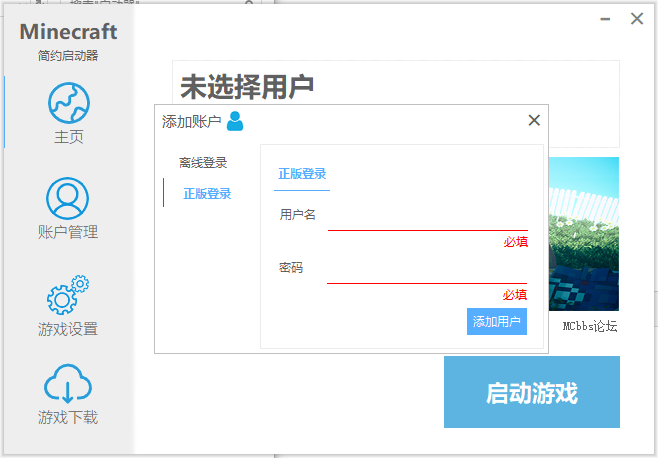The width and height of the screenshot is (658, 458).
Task: Close the 添加账户 dialog
Action: click(534, 120)
